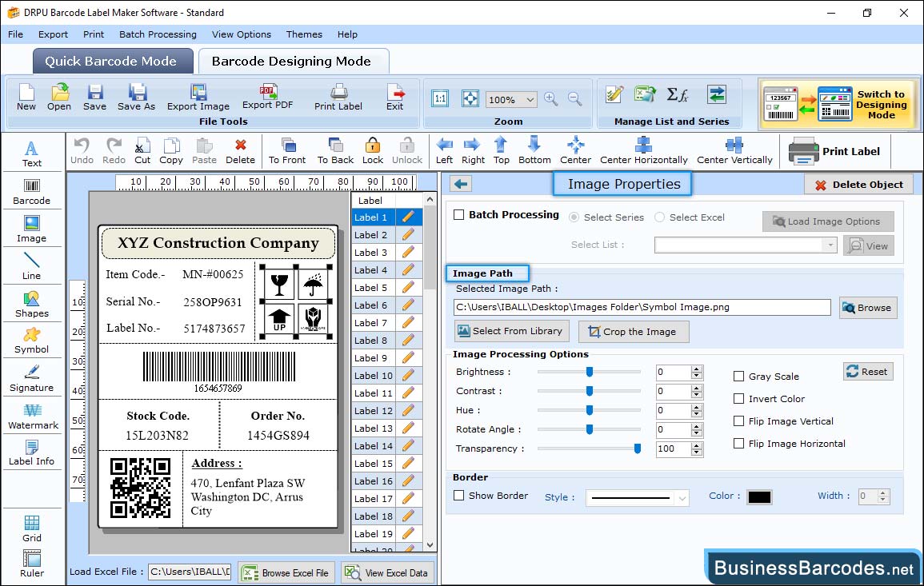924x586 pixels.
Task: Click Save As in File Tools
Action: click(136, 97)
